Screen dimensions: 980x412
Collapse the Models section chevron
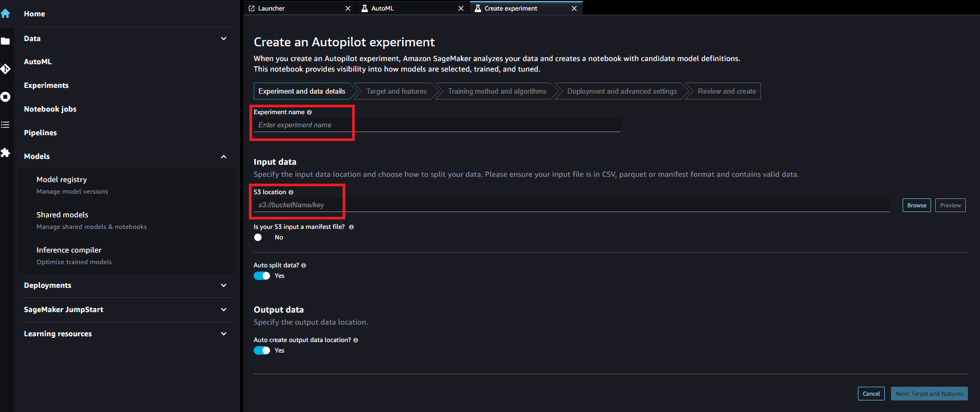point(224,156)
